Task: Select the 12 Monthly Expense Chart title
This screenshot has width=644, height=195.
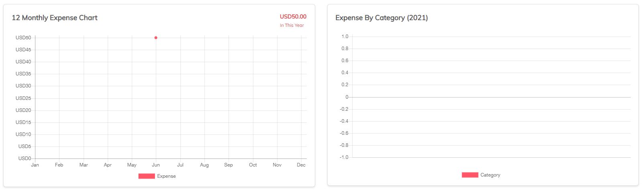Action: (55, 18)
